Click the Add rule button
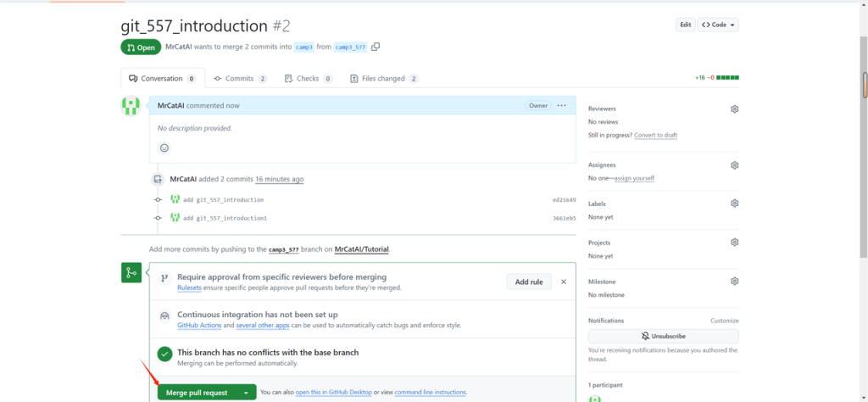The height and width of the screenshot is (402, 868). pos(529,282)
